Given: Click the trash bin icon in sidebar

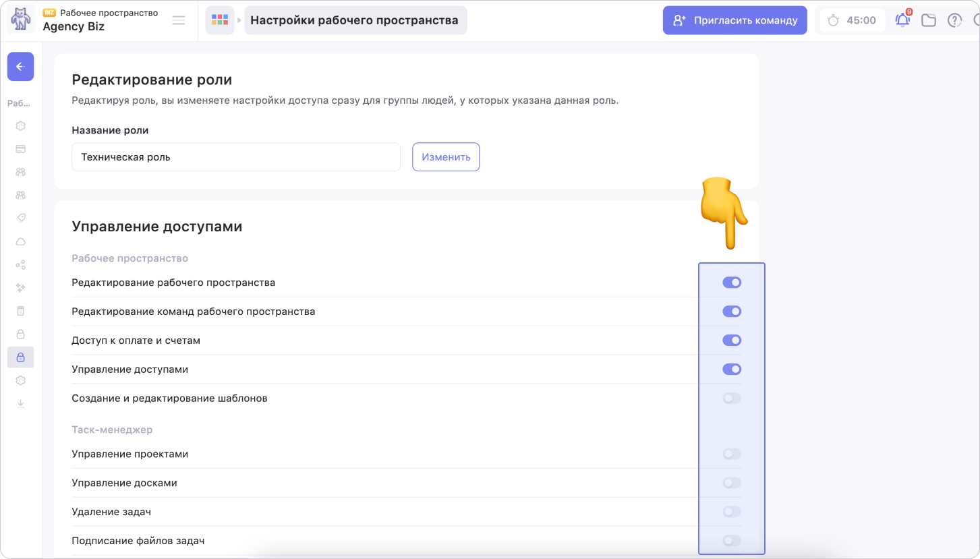Looking at the screenshot, I should tap(20, 311).
